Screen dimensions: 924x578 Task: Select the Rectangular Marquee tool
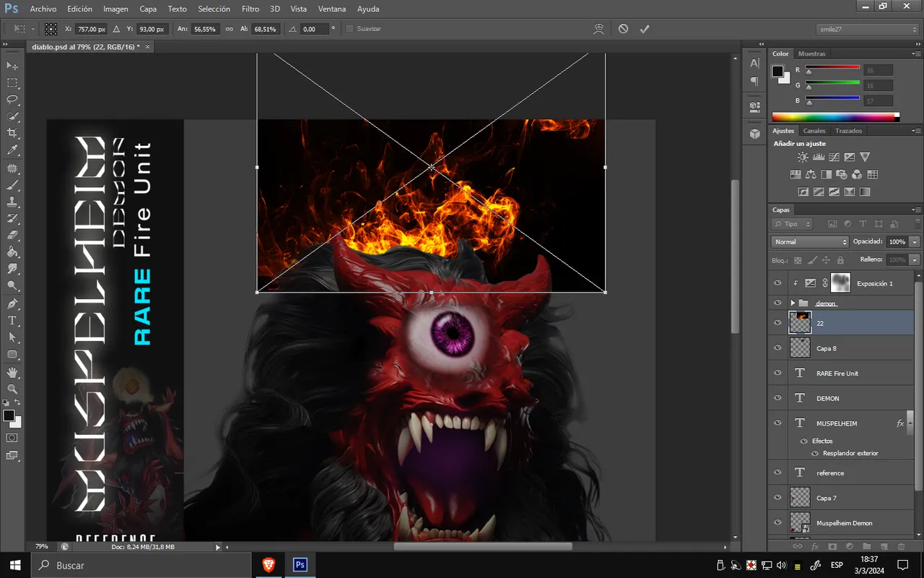12,83
